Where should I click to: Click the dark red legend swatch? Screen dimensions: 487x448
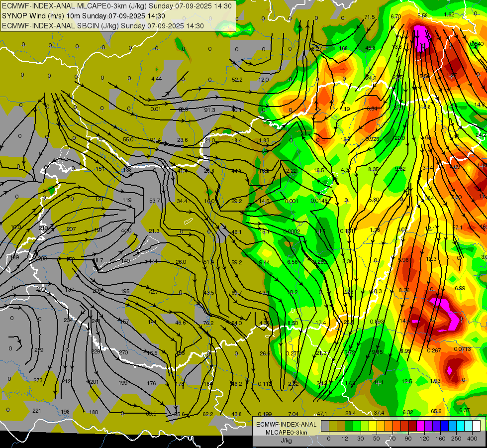(413, 426)
